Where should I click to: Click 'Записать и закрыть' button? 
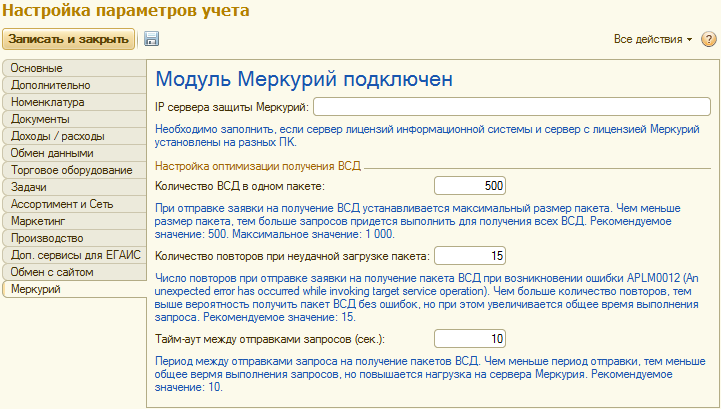[69, 39]
